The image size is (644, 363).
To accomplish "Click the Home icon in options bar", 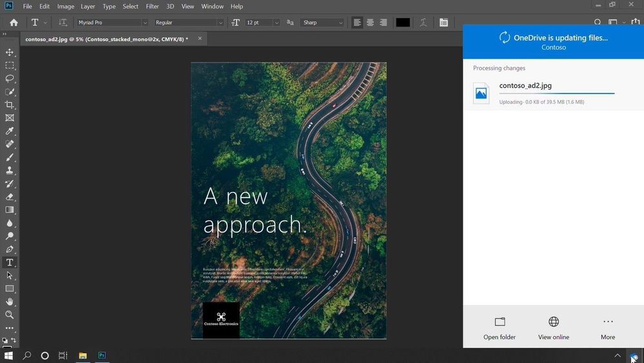I will [x=14, y=23].
